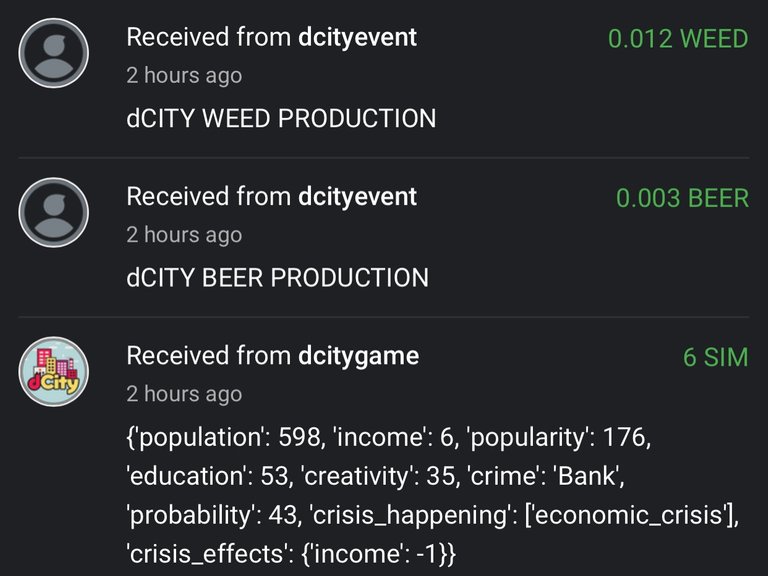The height and width of the screenshot is (576, 768).
Task: Open the dcityevent avatar beside WEED transaction
Action: (53, 53)
